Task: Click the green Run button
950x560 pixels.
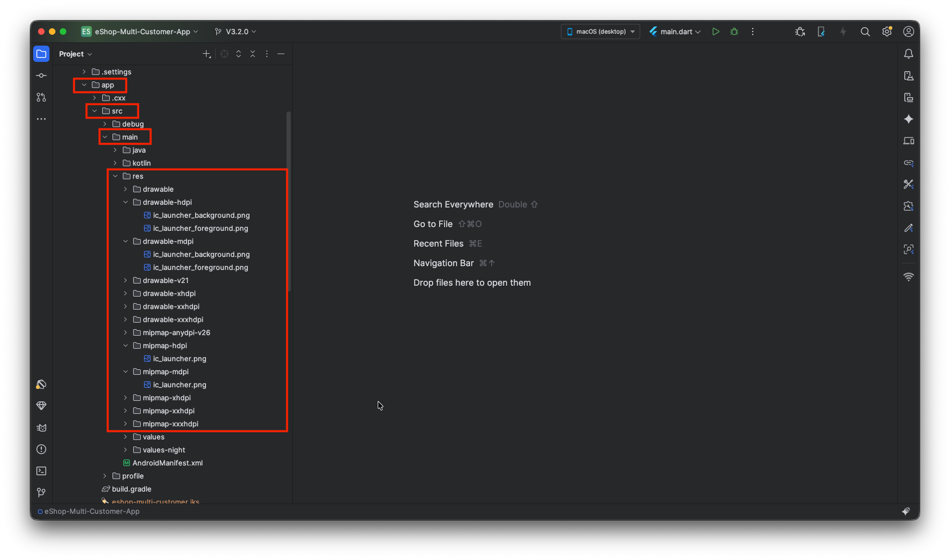Action: [x=716, y=32]
